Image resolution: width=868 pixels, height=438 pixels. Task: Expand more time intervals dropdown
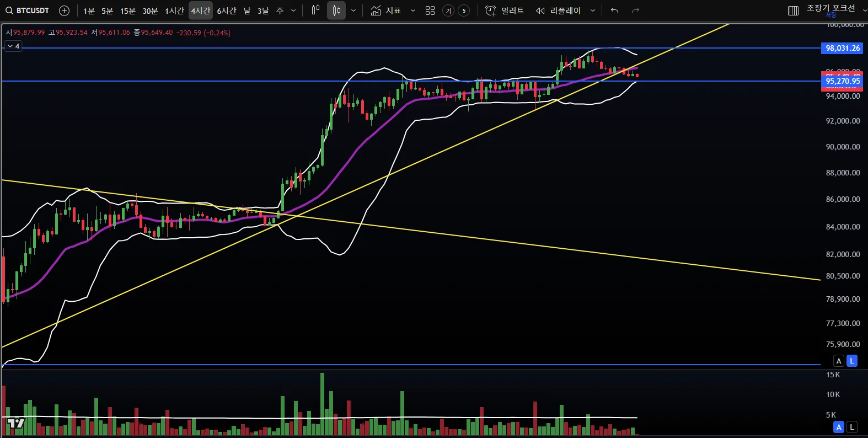(x=293, y=10)
